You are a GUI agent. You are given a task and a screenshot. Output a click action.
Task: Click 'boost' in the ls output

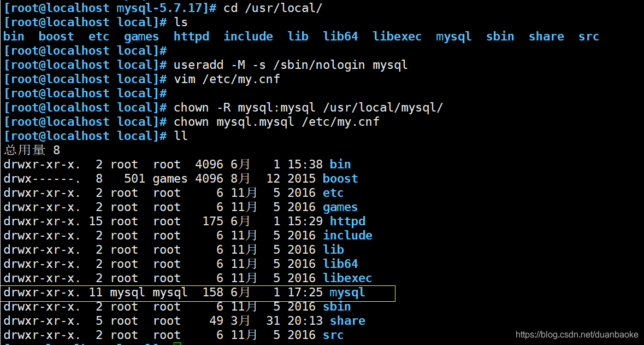[x=56, y=36]
